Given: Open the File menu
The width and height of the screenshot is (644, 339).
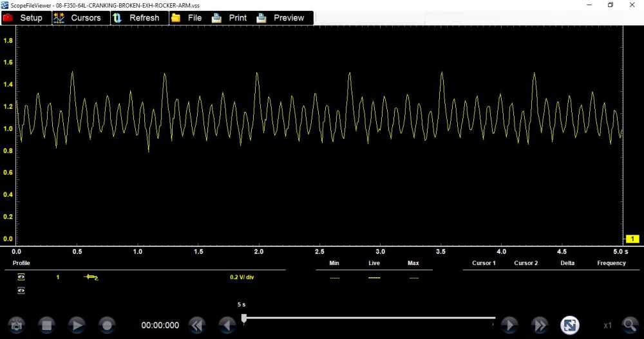Looking at the screenshot, I should point(187,18).
